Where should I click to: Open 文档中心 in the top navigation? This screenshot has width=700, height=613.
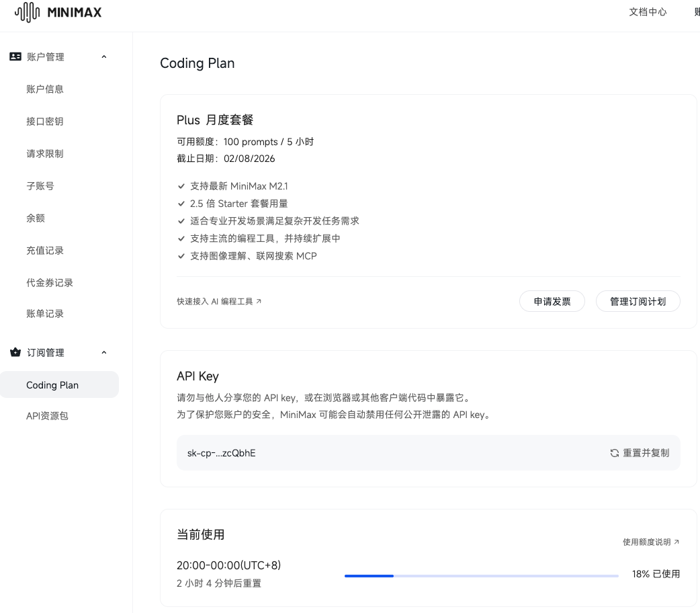click(x=648, y=12)
